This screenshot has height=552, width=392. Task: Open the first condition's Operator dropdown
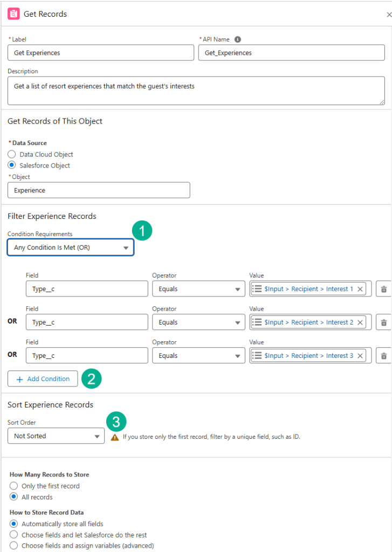(198, 289)
